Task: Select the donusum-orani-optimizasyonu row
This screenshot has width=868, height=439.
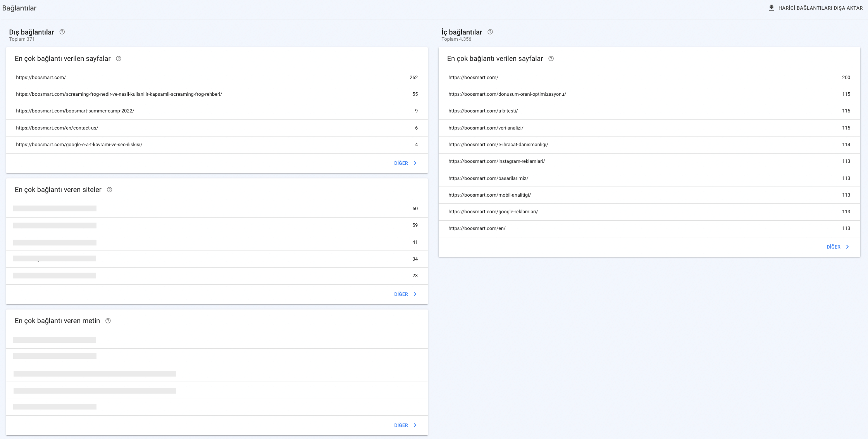Action: click(649, 94)
